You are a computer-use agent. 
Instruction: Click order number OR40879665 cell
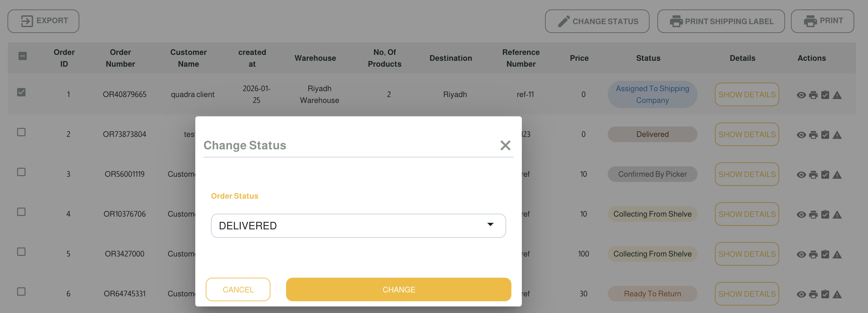124,94
